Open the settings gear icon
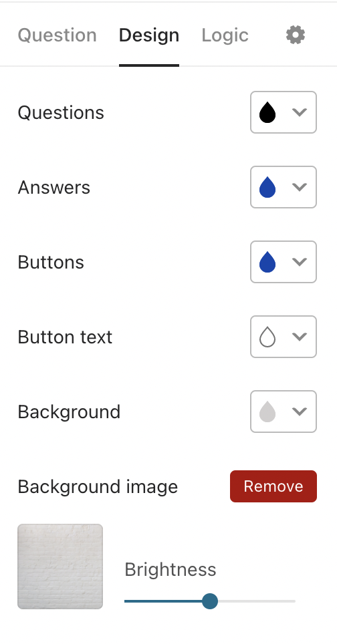Viewport: 337px width, 644px height. pyautogui.click(x=296, y=35)
